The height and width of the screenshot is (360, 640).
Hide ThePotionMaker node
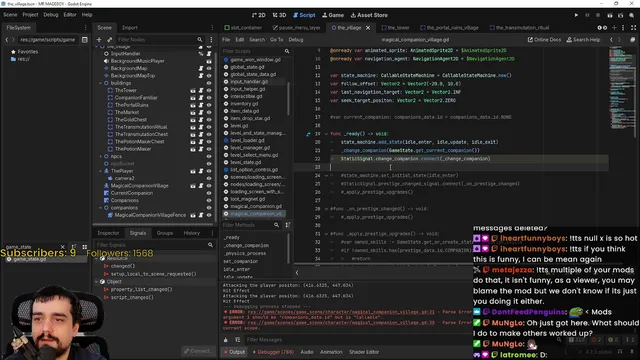click(x=209, y=149)
